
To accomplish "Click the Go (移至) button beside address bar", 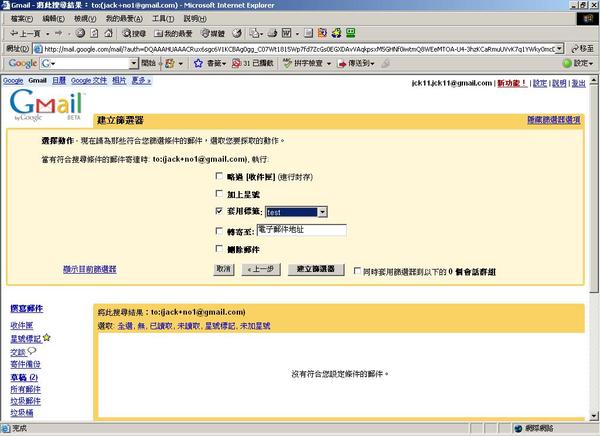I will pyautogui.click(x=582, y=49).
